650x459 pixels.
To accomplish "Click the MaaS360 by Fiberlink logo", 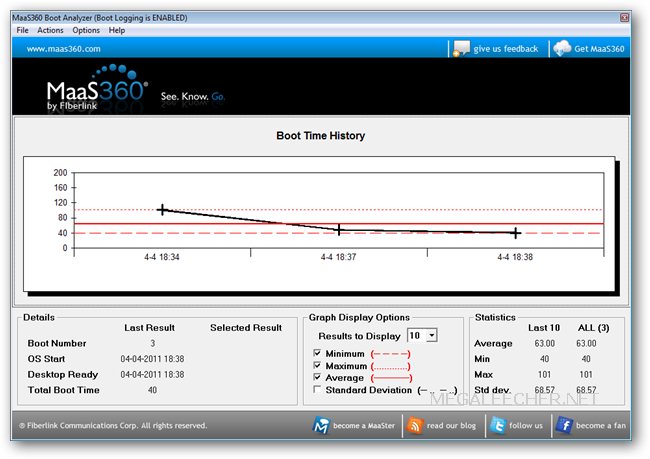I will click(x=97, y=88).
